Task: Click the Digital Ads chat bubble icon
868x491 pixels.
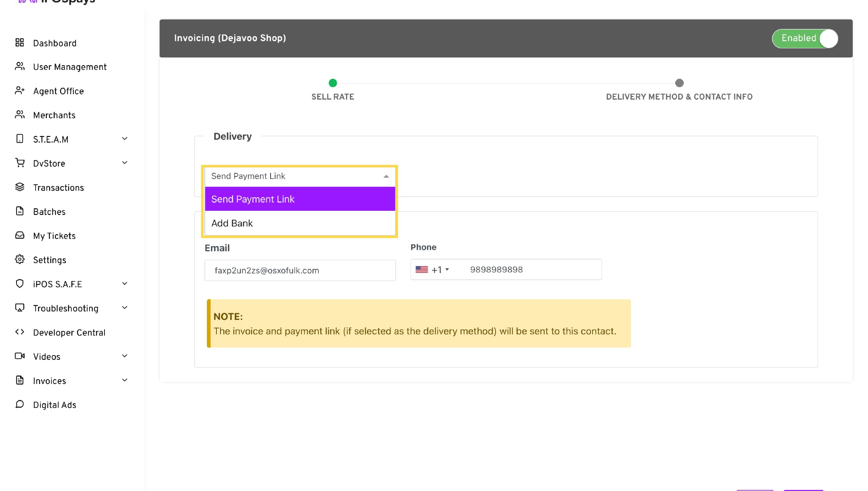Action: 19,404
